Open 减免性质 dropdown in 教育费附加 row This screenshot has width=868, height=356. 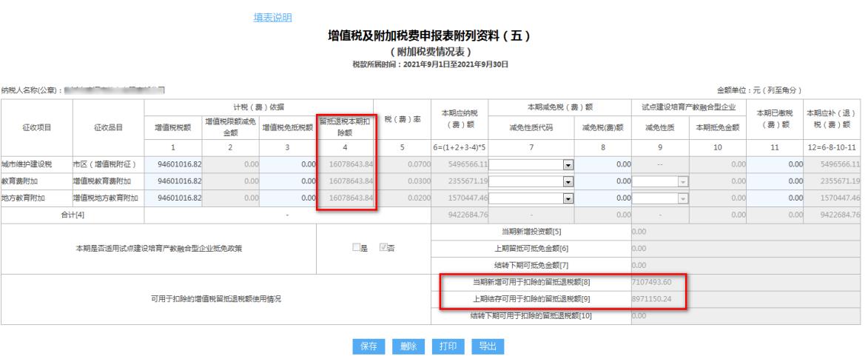[683, 181]
